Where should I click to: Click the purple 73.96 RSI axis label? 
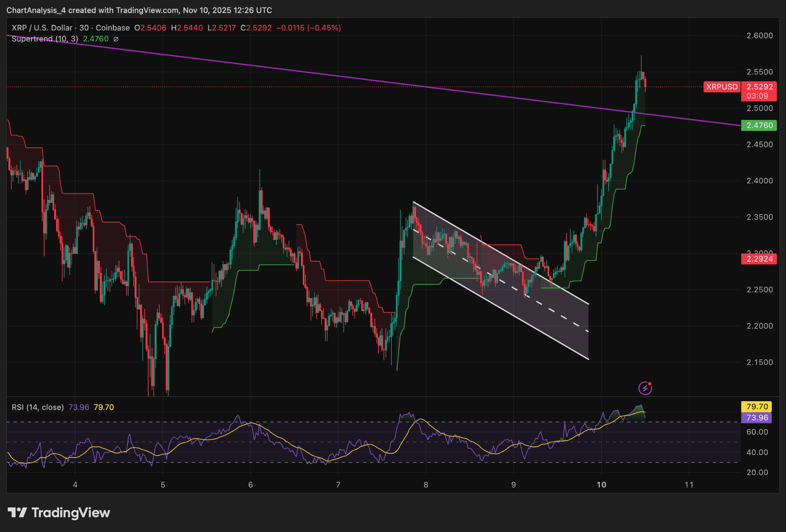tap(757, 418)
